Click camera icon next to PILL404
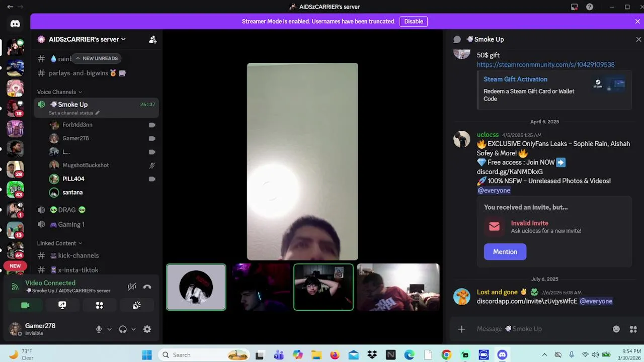 click(152, 179)
